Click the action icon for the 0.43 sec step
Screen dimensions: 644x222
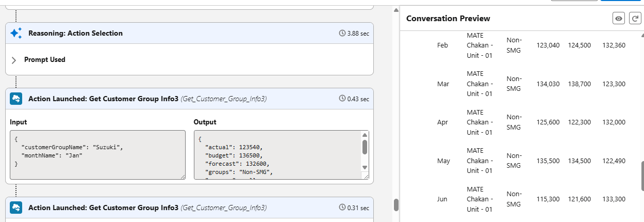pos(16,99)
